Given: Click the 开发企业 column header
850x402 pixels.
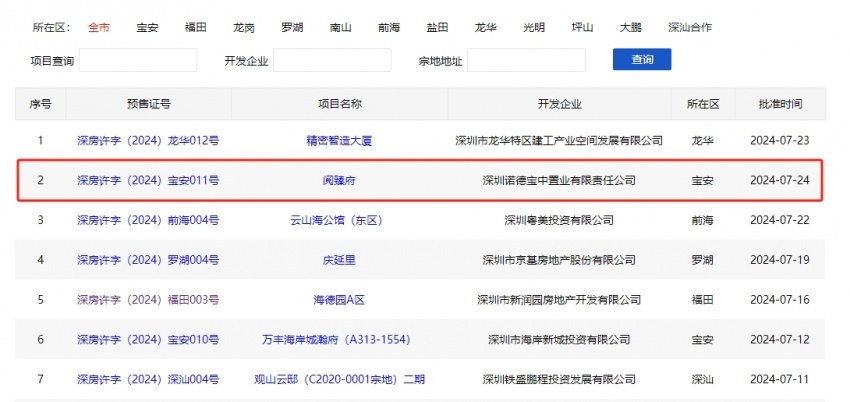Looking at the screenshot, I should point(559,104).
